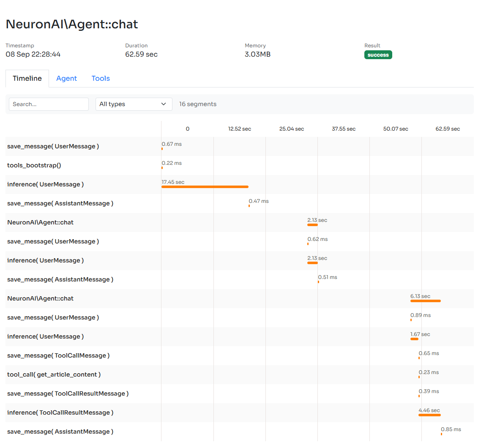Viewport: 481px width, 448px height.
Task: Switch to the Agent tab
Action: pos(66,78)
